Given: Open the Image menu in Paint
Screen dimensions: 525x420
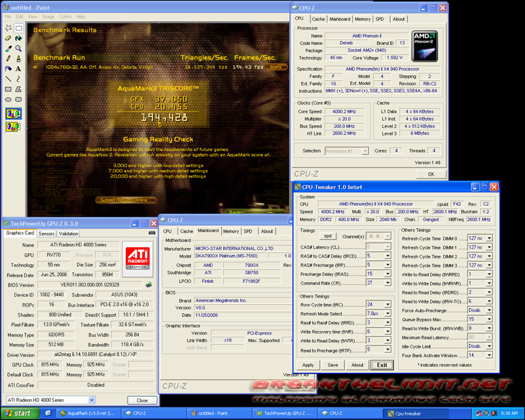Looking at the screenshot, I should (48, 17).
